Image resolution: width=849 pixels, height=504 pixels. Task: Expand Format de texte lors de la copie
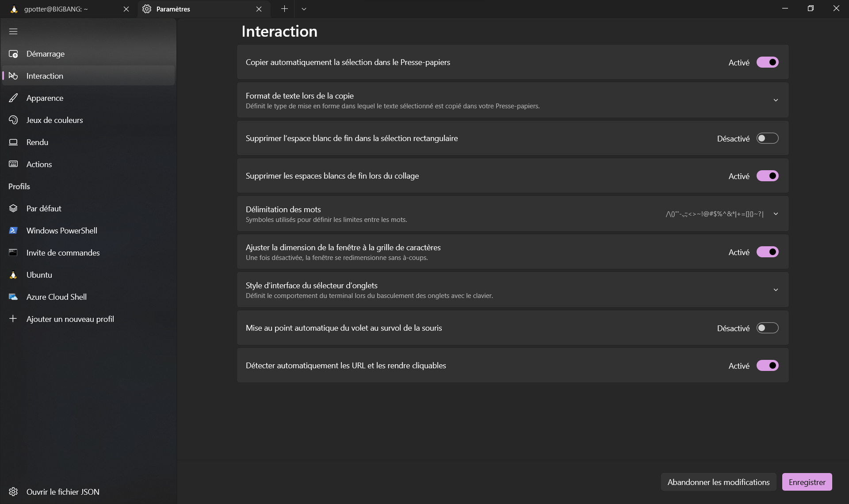point(513,100)
